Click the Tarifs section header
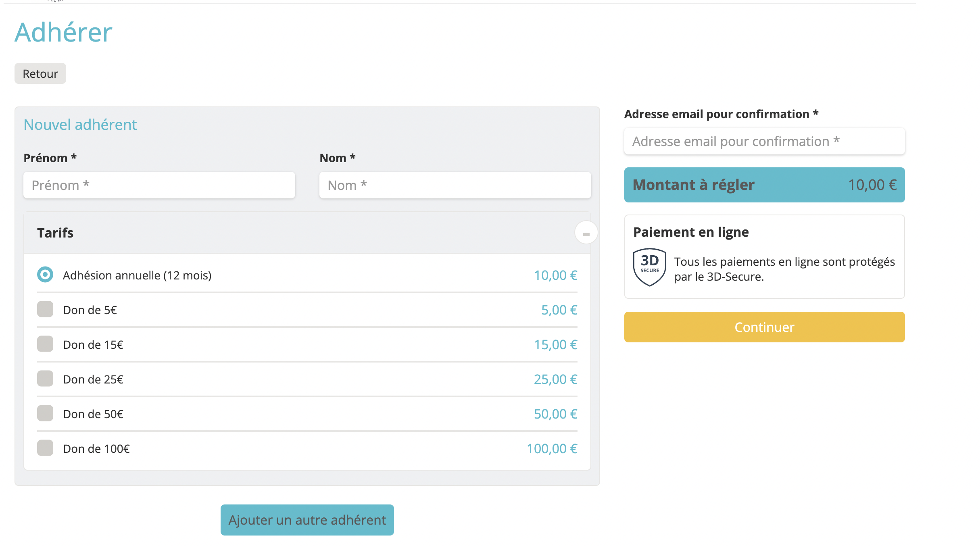The height and width of the screenshot is (546, 980). click(56, 233)
